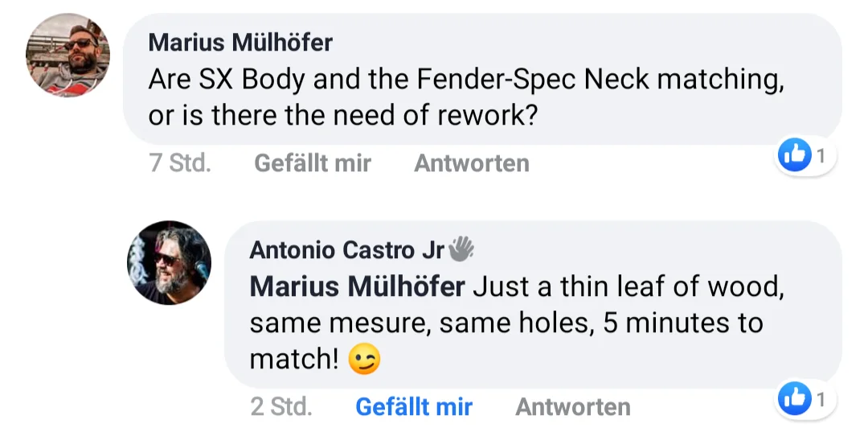Click the winking emoji in Antonio's reply

(x=363, y=360)
